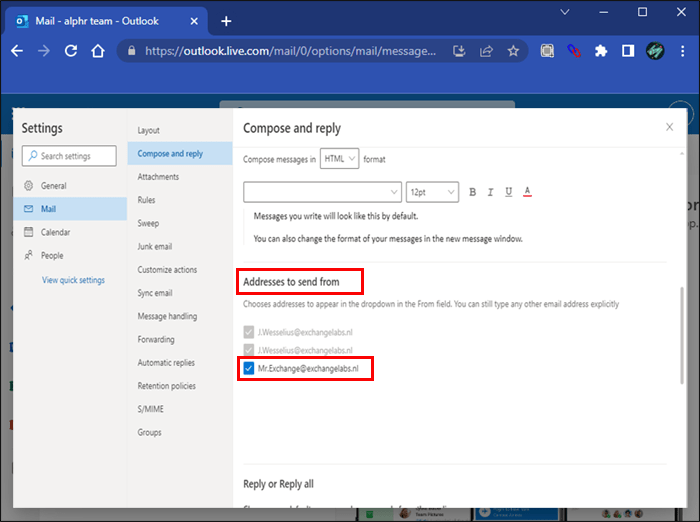This screenshot has width=700, height=522.
Task: Open a new browser tab
Action: pyautogui.click(x=226, y=20)
